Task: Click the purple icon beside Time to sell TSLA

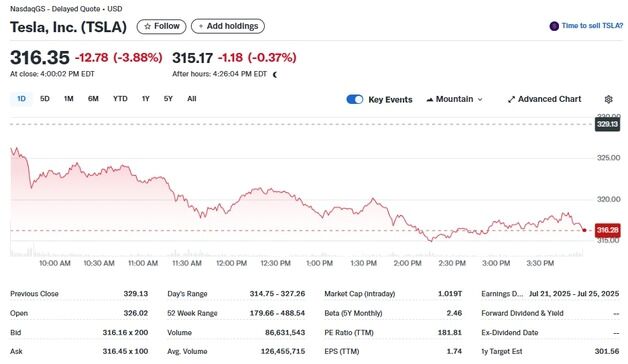Action: click(554, 26)
